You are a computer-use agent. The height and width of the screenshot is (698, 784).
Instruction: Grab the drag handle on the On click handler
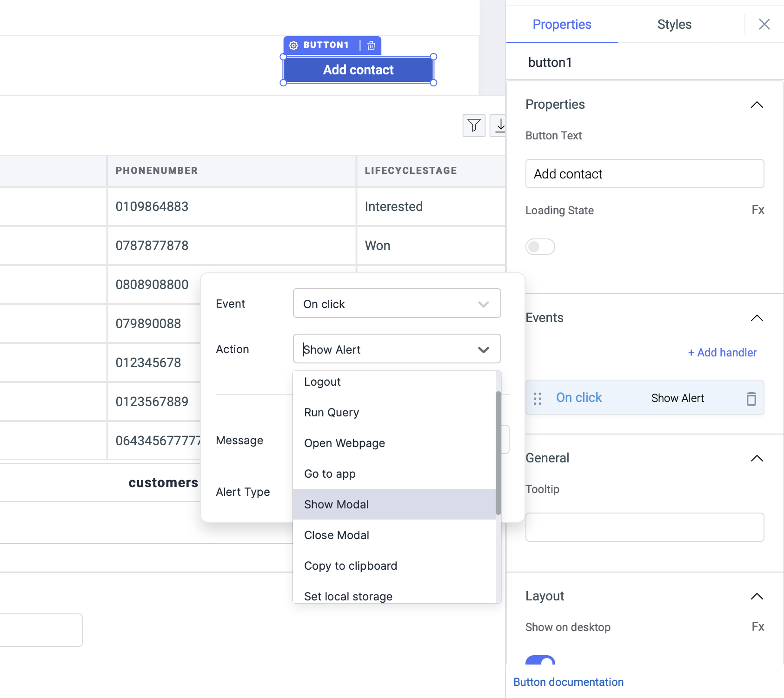(538, 398)
